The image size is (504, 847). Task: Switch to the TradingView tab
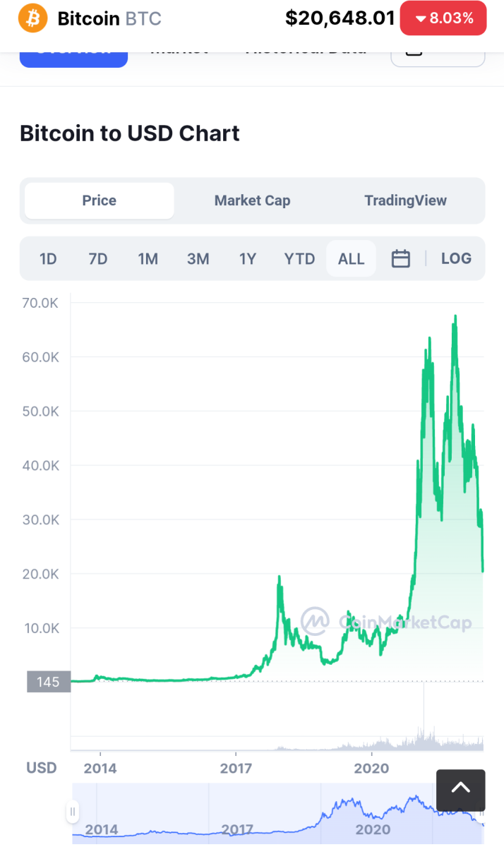(x=405, y=200)
